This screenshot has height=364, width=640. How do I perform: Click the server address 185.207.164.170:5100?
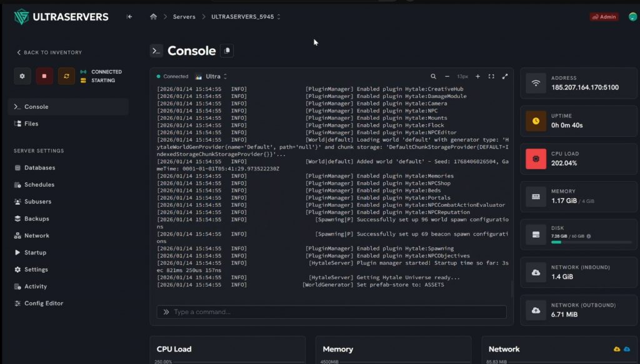click(x=585, y=87)
